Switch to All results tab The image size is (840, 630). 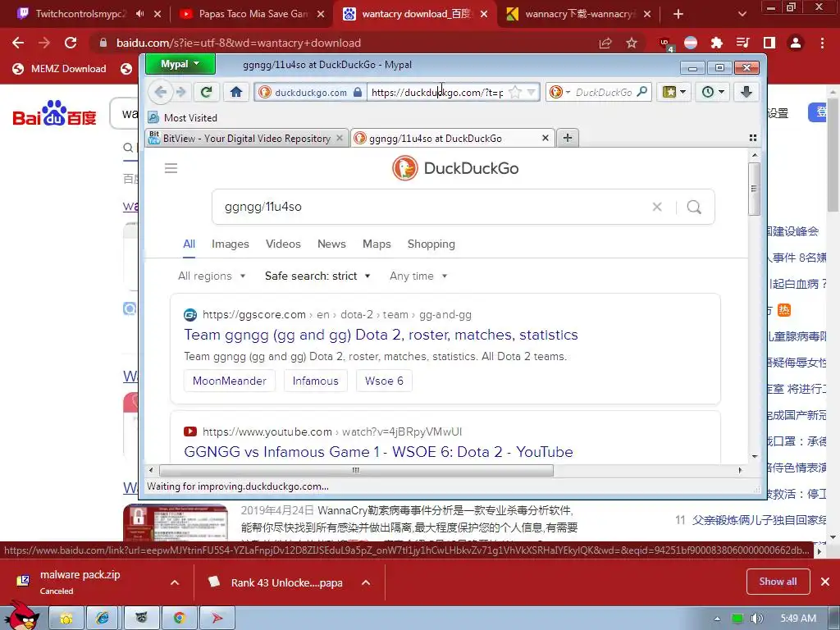click(189, 244)
